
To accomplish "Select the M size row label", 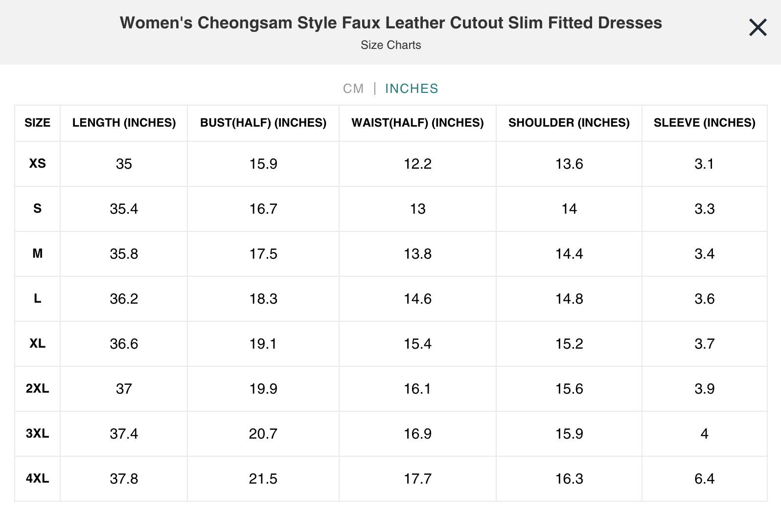I will 37,254.
